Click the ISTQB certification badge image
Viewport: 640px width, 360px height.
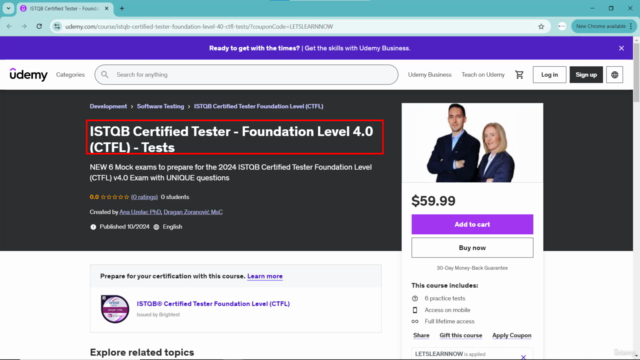[x=115, y=309]
